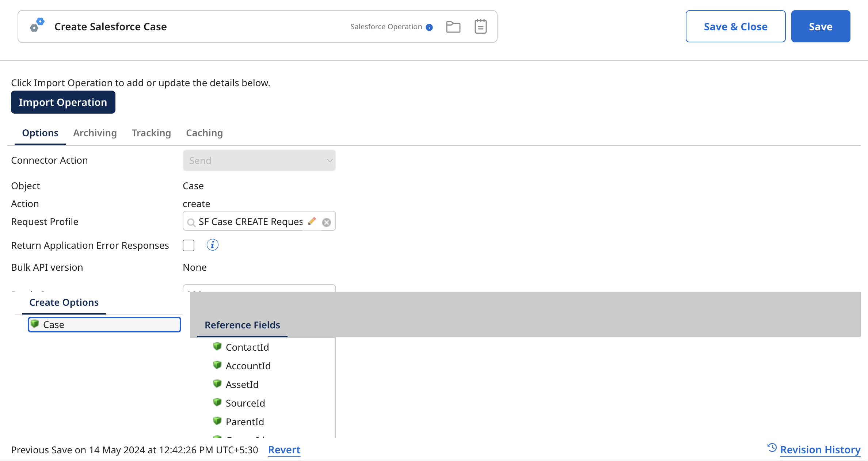Enable Return Application Error Responses checkbox
This screenshot has width=868, height=461.
tap(189, 245)
